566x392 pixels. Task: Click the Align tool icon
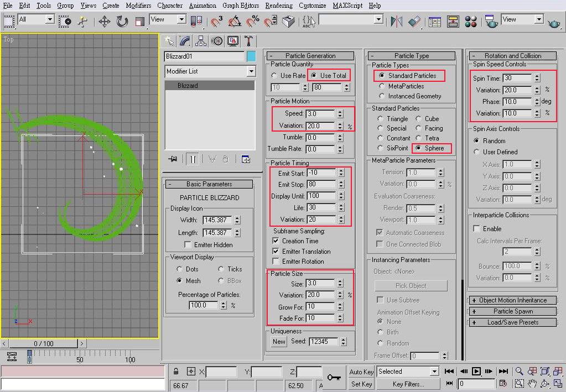415,22
